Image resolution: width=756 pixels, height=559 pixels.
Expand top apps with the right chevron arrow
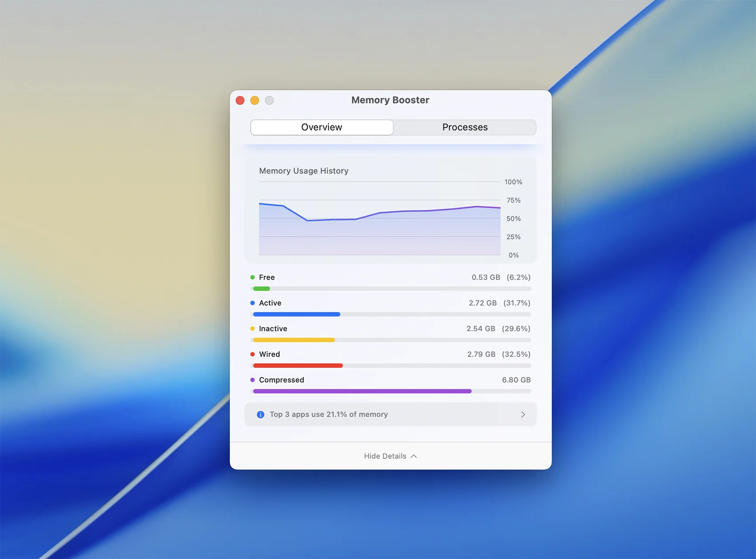tap(523, 415)
